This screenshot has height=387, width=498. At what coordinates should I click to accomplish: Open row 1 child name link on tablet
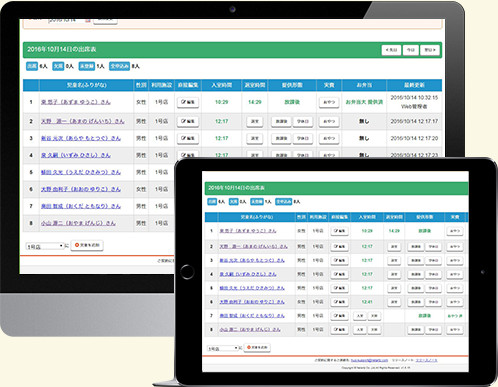(x=248, y=231)
